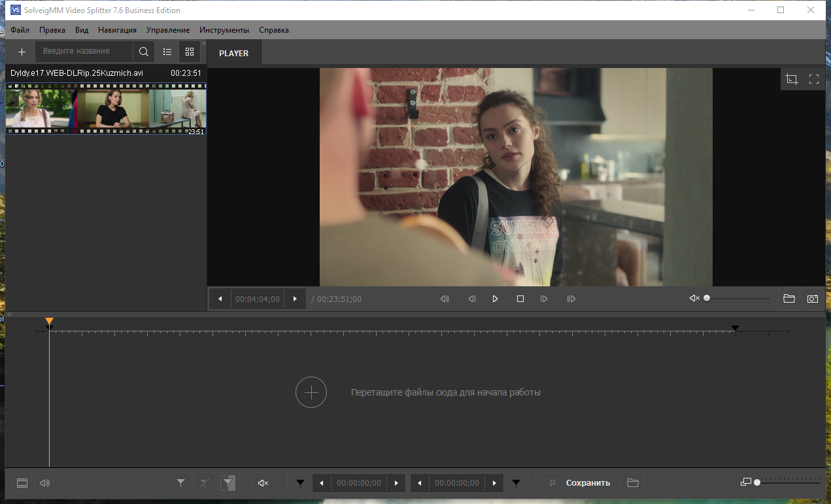Image resolution: width=831 pixels, height=504 pixels.
Task: Increase the start marker time value
Action: (396, 483)
